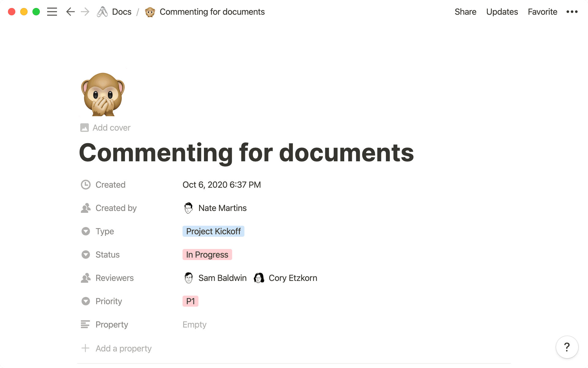The width and height of the screenshot is (588, 368).
Task: Click the Property text icon
Action: (x=86, y=324)
